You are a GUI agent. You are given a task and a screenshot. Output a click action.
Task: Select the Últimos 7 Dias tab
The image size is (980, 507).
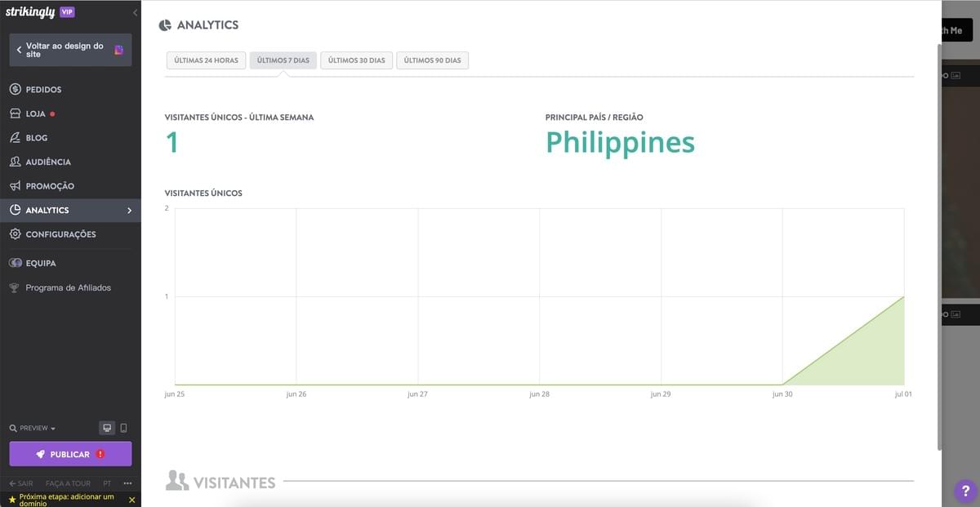[x=283, y=60]
